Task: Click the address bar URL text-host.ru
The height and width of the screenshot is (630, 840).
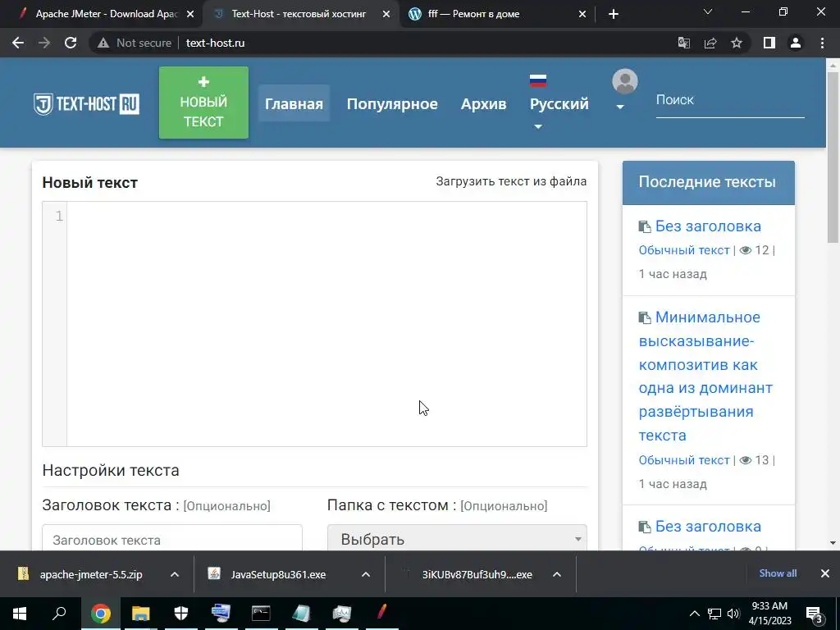Action: pyautogui.click(x=216, y=43)
